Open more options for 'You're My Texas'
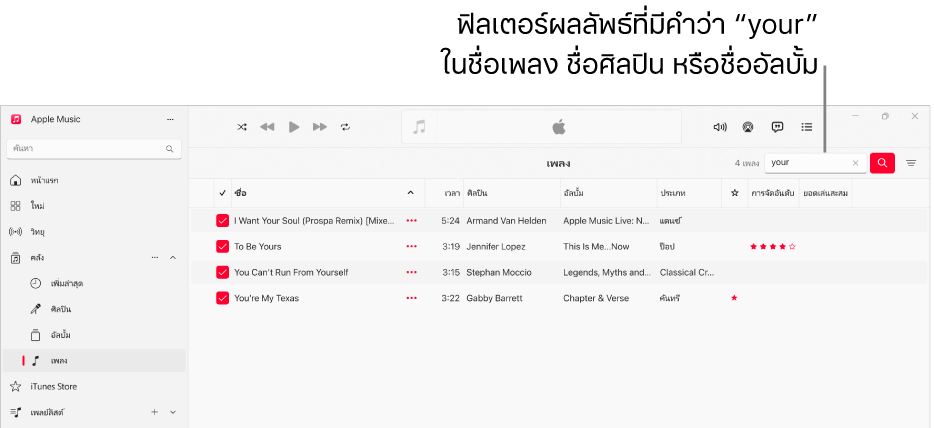Viewport: 934px width, 428px height. pos(412,298)
